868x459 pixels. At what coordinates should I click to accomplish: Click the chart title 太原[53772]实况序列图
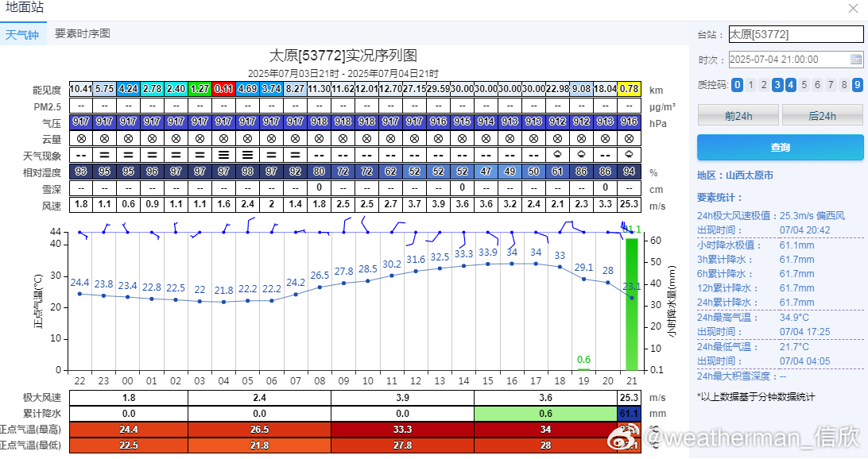coord(343,56)
